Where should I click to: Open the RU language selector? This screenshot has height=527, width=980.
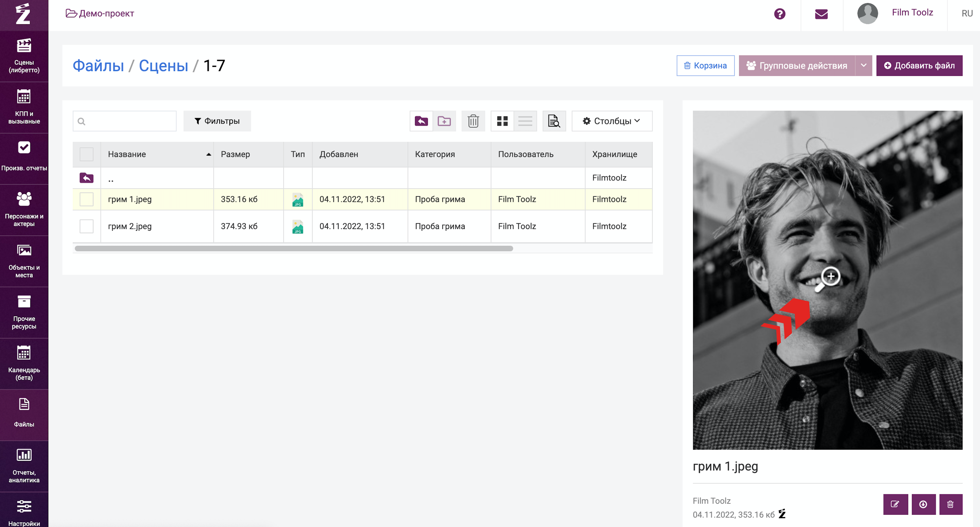(x=967, y=14)
